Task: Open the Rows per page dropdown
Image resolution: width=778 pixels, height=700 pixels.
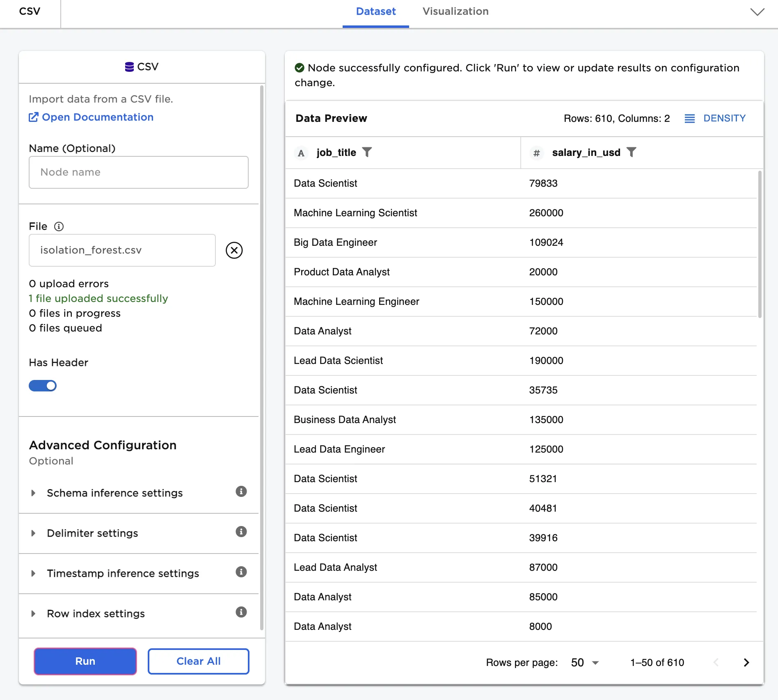Action: point(585,662)
